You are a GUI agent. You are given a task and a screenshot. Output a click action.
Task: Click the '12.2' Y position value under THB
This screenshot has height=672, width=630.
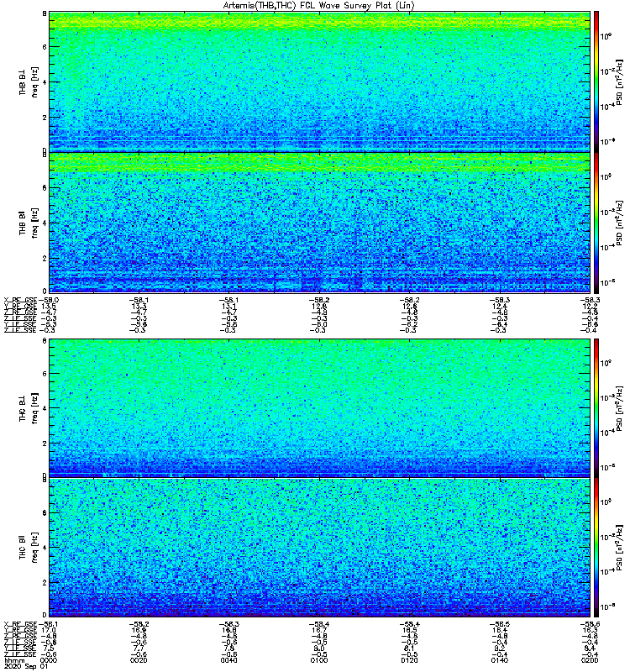point(590,306)
